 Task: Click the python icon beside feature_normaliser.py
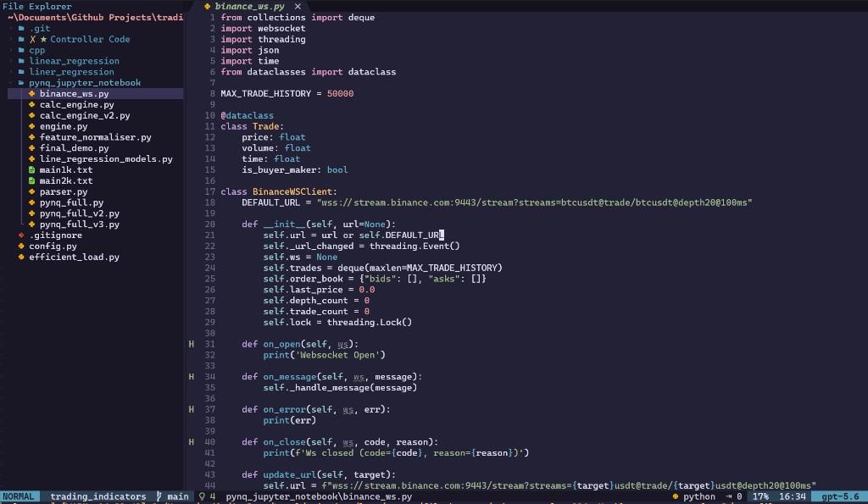[x=31, y=137]
